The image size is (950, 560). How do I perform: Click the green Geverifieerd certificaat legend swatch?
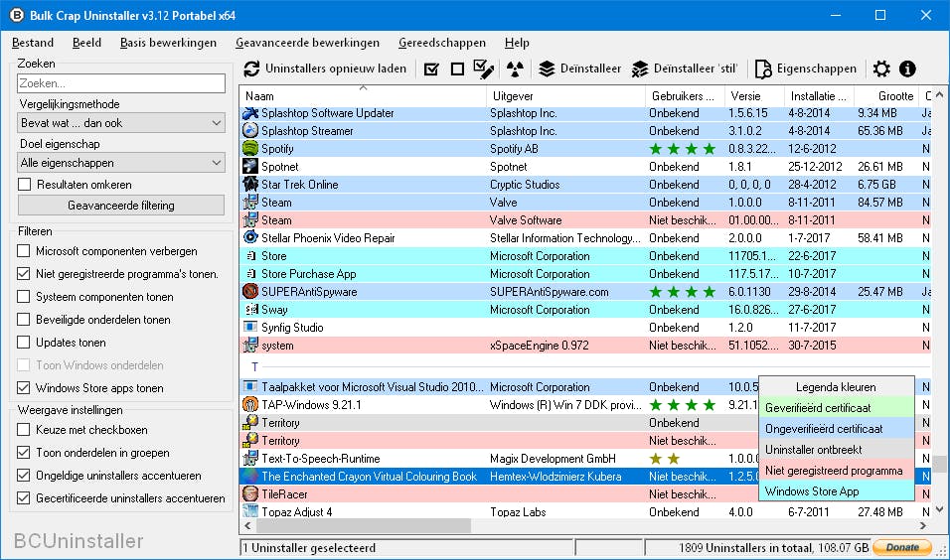point(835,408)
